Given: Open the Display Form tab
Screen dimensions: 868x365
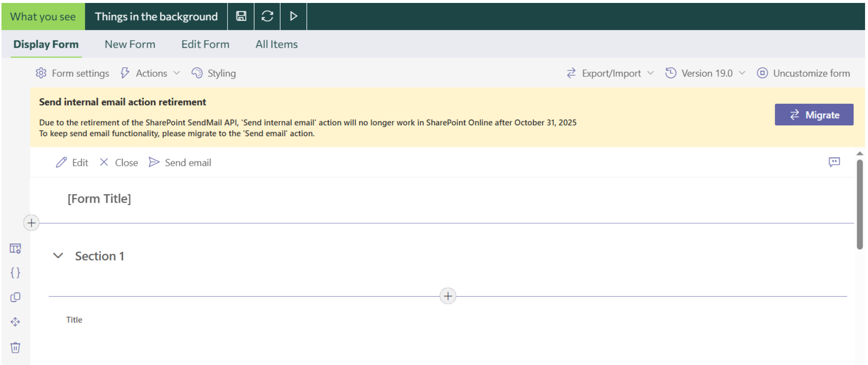Looking at the screenshot, I should [x=46, y=44].
